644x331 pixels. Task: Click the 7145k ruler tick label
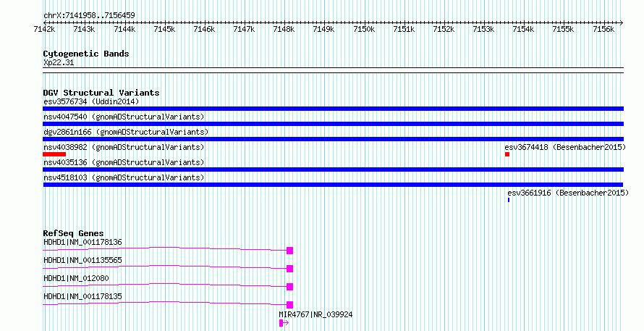(164, 29)
